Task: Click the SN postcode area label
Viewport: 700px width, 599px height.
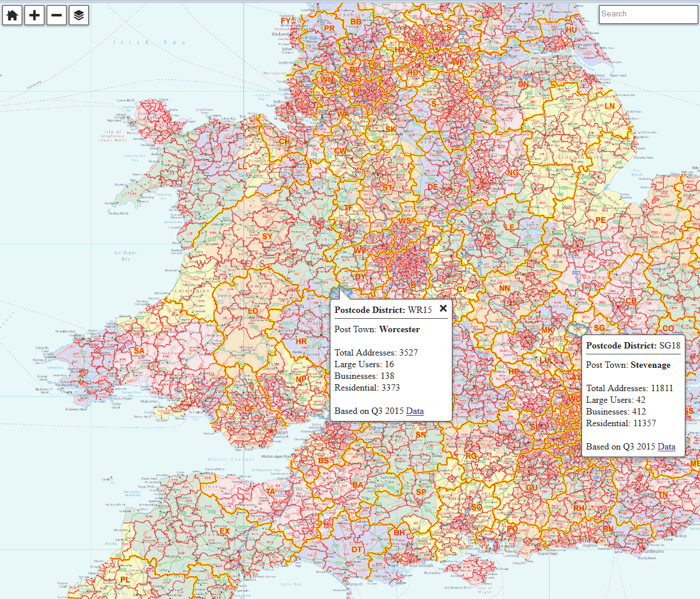Action: point(420,435)
